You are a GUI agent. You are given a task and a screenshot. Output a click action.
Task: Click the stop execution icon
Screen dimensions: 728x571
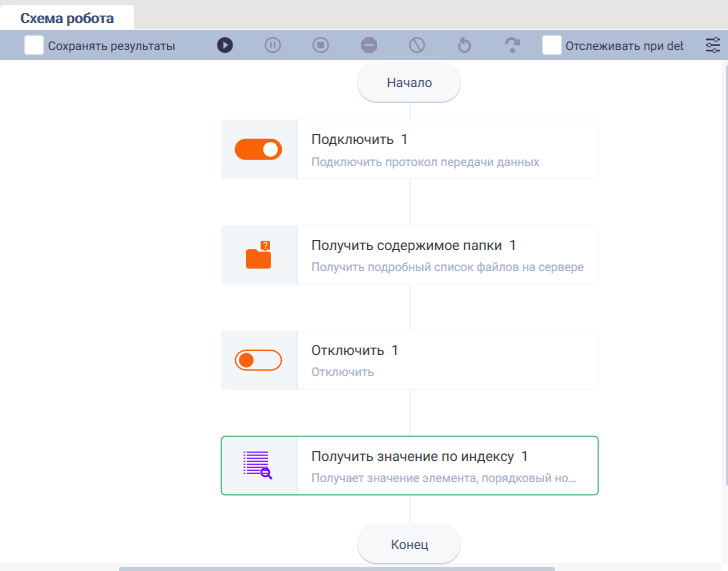click(320, 45)
